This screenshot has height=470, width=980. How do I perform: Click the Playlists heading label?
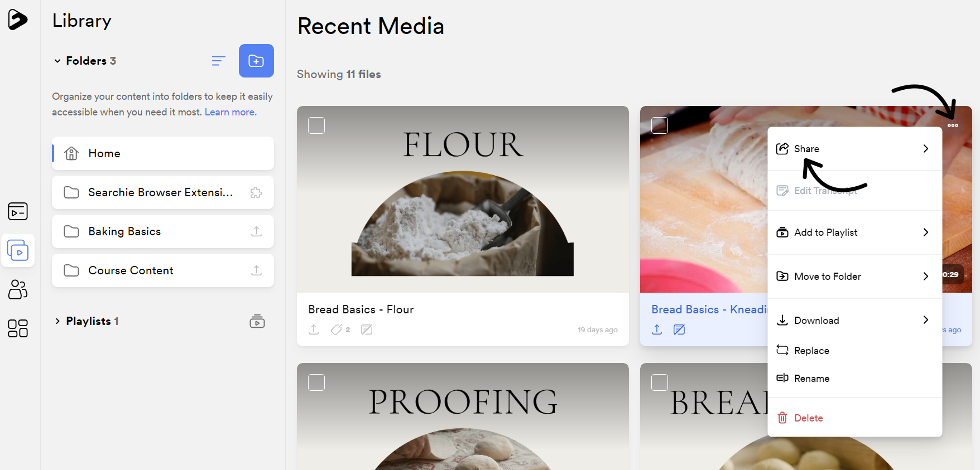[88, 321]
